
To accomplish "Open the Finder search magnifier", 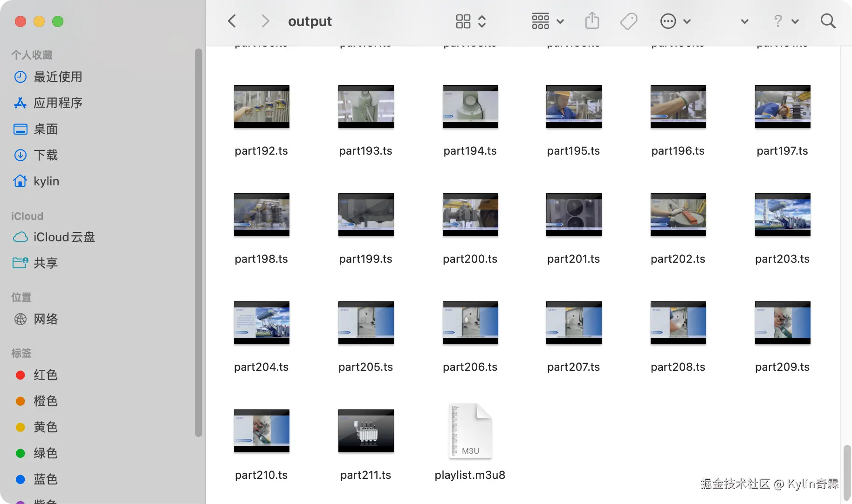I will (828, 21).
